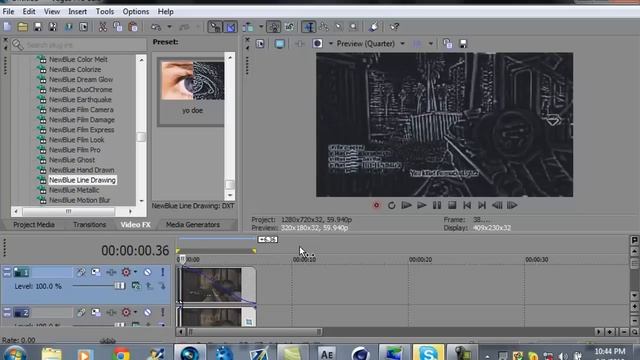Open the Overlays dropdown arrow in the preview toolbar

point(431,44)
